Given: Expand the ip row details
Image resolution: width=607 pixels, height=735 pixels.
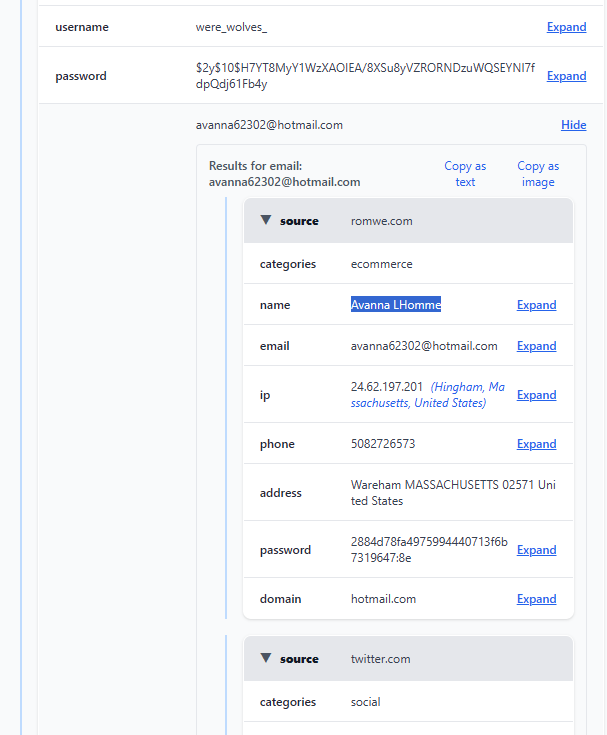Looking at the screenshot, I should tap(536, 395).
